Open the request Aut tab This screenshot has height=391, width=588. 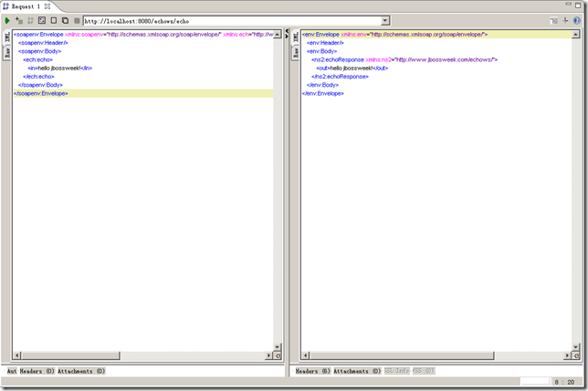point(12,371)
